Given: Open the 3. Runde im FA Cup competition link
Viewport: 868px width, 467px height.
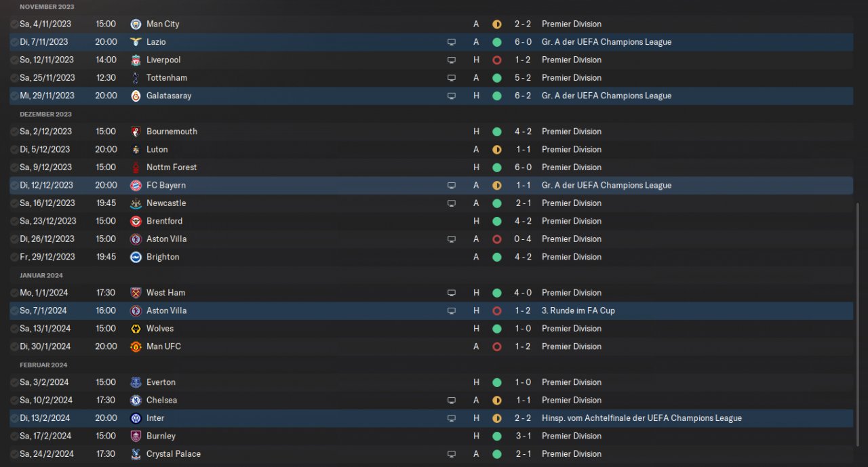Looking at the screenshot, I should tap(578, 310).
